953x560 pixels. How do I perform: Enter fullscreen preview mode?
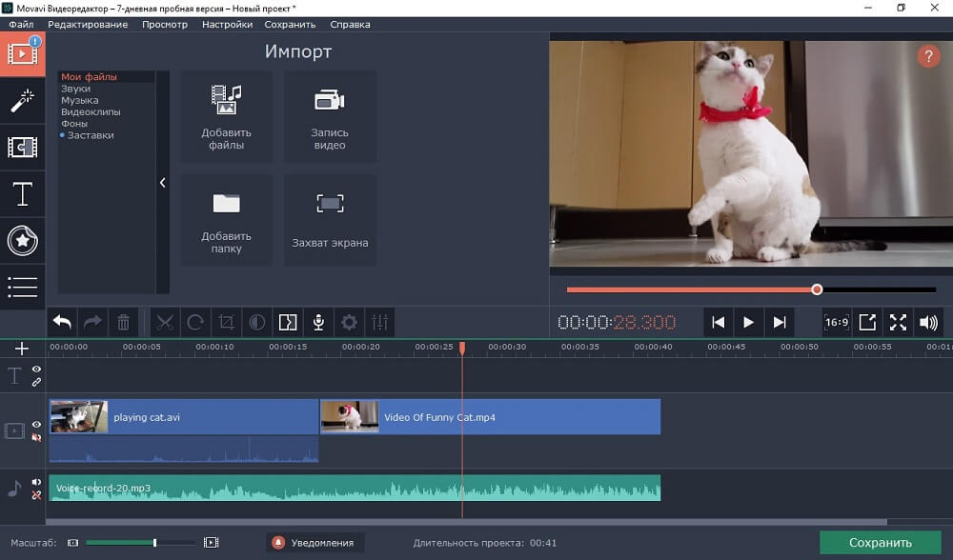(x=898, y=322)
